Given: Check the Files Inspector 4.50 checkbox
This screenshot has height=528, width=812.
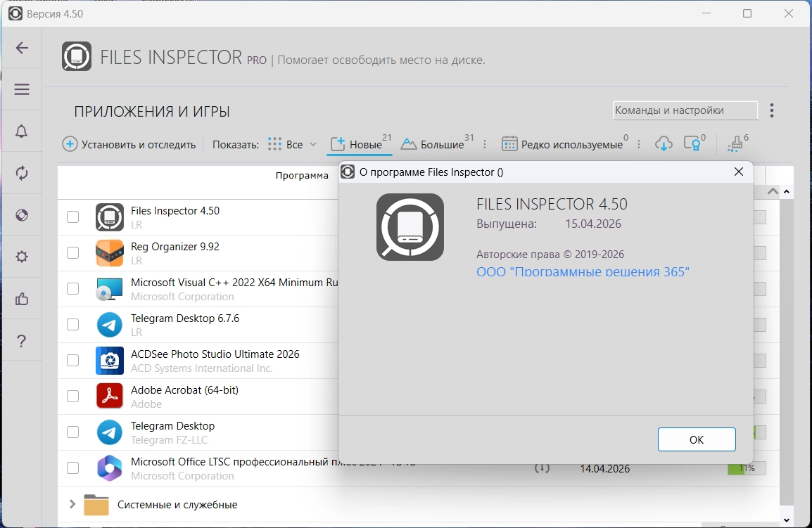Looking at the screenshot, I should [73, 217].
